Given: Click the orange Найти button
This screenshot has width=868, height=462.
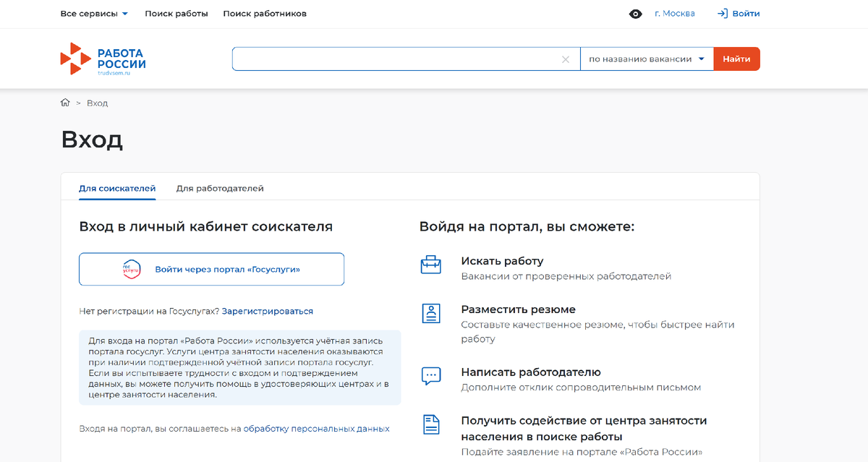Looking at the screenshot, I should point(736,59).
